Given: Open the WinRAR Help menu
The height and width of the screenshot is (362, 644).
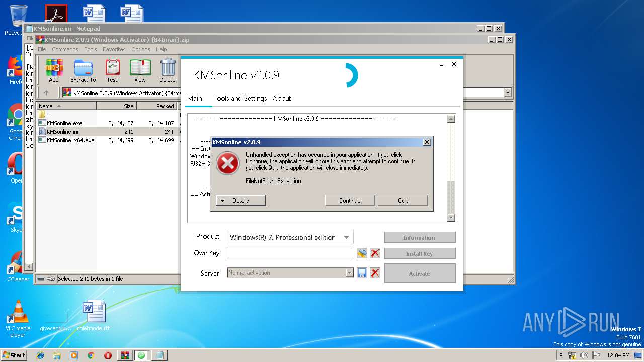Looking at the screenshot, I should click(x=161, y=49).
